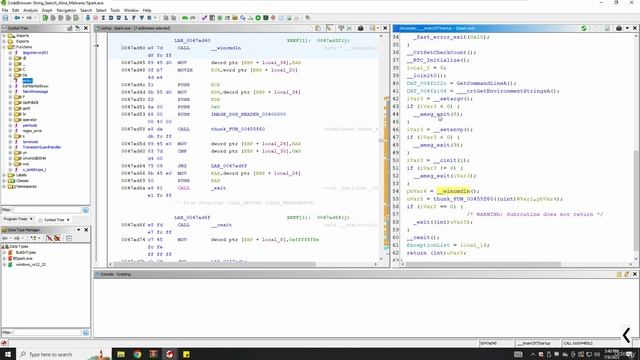Click the red Clear code bytes icon
Screen dimensions: 640x360
96,18
